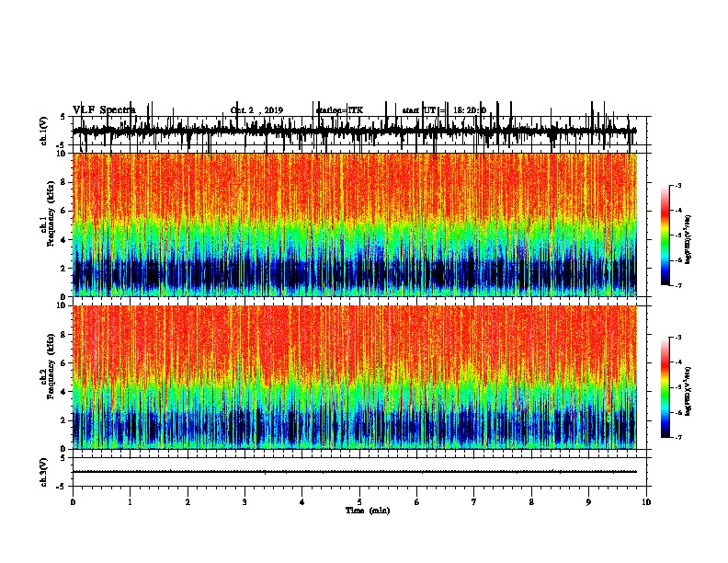Image resolution: width=728 pixels, height=563 pixels.
Task: Click the "2" kHz tick of ch.1 spectrogram
Action: 64,268
